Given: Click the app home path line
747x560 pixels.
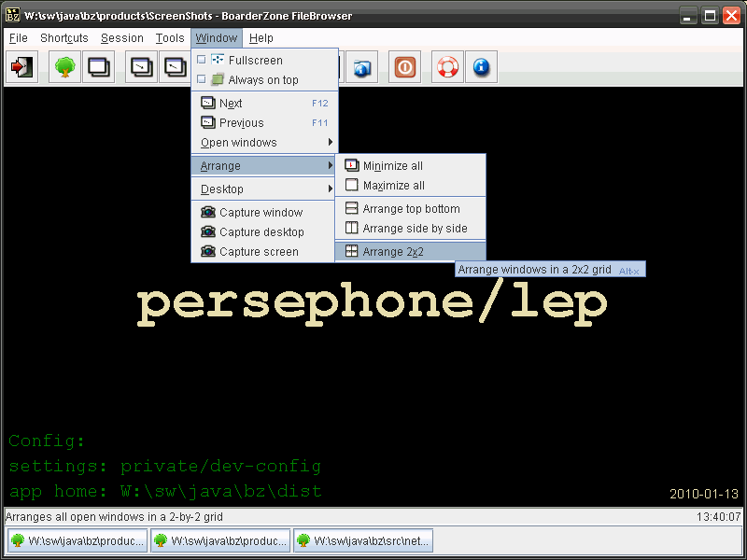Looking at the screenshot, I should click(x=165, y=491).
